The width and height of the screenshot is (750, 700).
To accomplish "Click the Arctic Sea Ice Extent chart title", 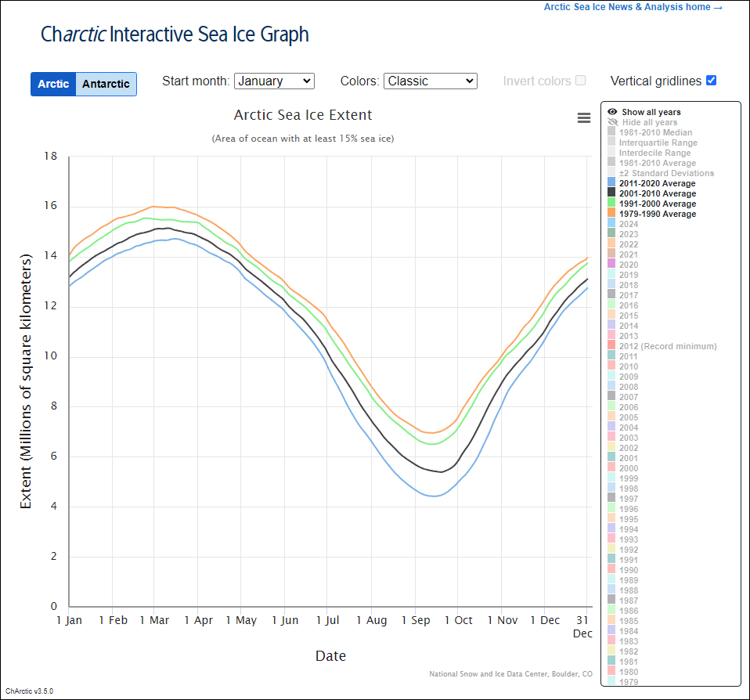I will (303, 115).
